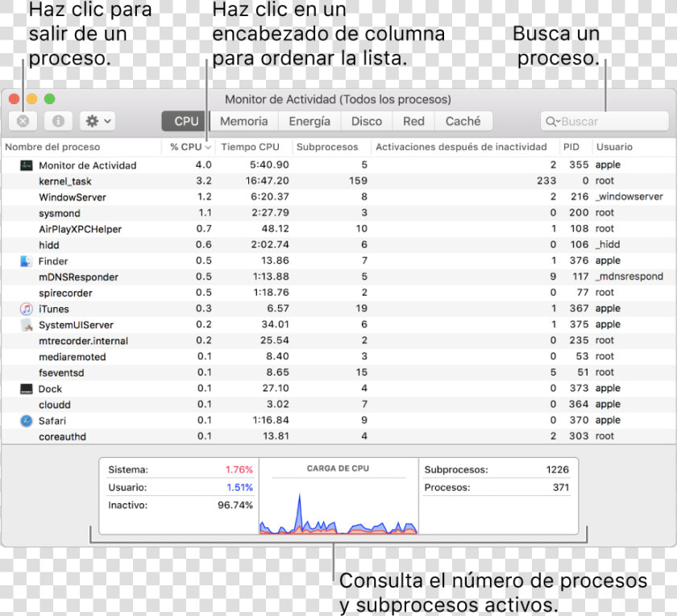Viewport: 677px width, 616px height.
Task: Sort by % CPU column header
Action: click(189, 147)
